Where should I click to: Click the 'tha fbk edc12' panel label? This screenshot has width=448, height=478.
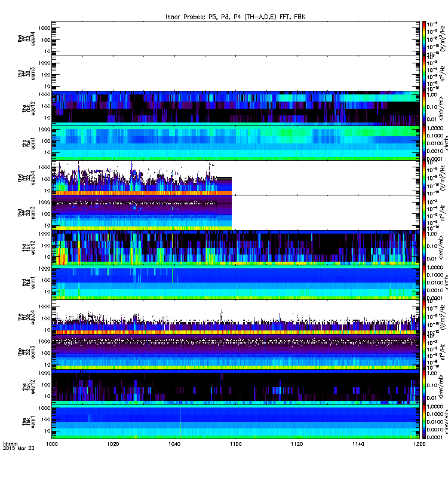28,108
